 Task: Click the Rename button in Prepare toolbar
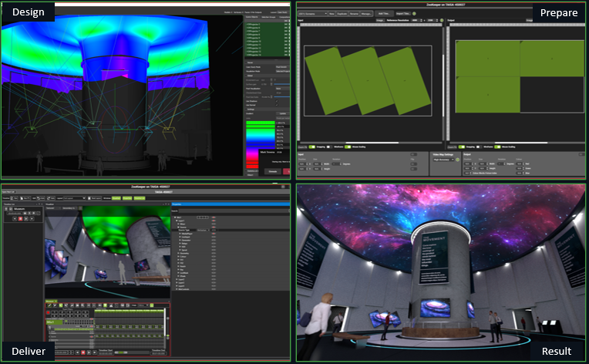tap(354, 14)
